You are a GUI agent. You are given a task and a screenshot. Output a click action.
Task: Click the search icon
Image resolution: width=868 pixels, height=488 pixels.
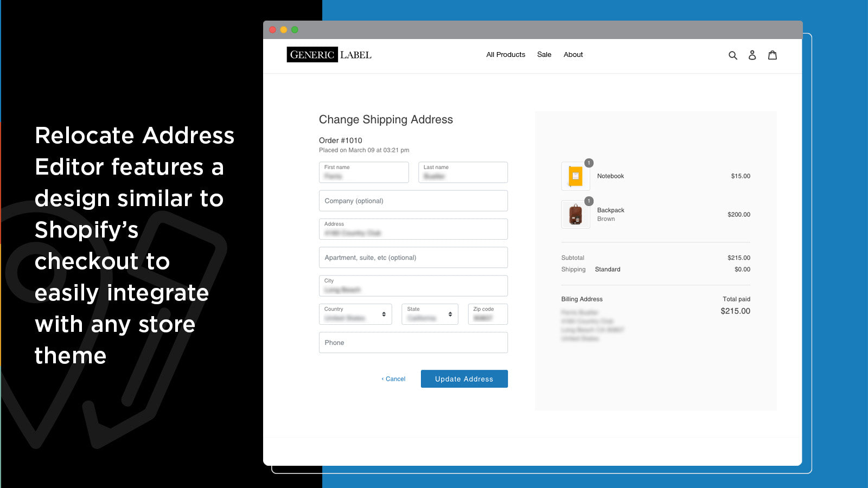click(x=733, y=55)
